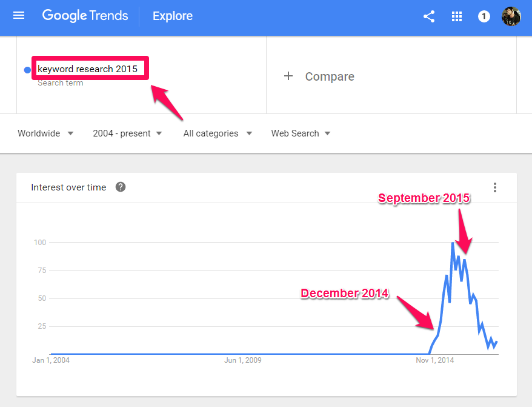Click the Nov 1, 2014 axis label
The width and height of the screenshot is (532, 407).
434,360
